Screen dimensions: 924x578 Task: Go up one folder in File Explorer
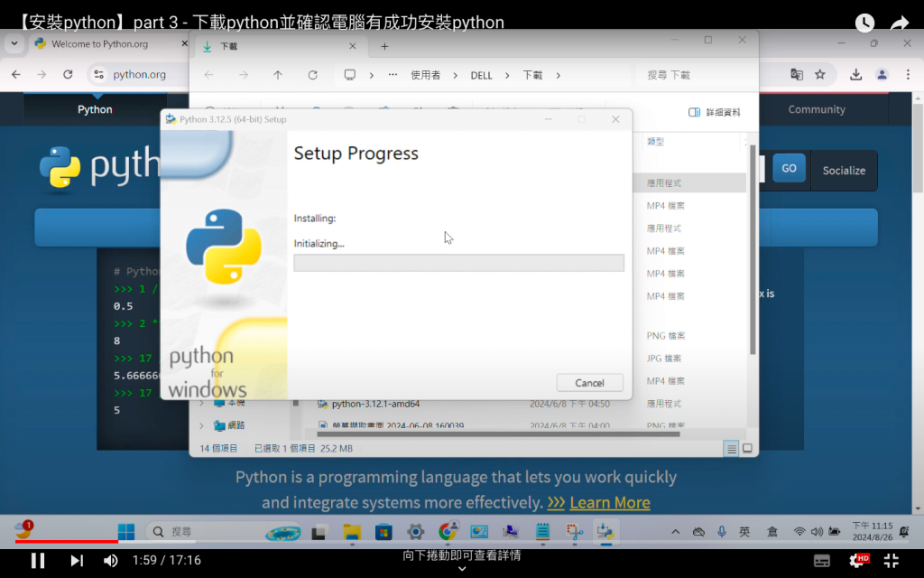coord(278,75)
